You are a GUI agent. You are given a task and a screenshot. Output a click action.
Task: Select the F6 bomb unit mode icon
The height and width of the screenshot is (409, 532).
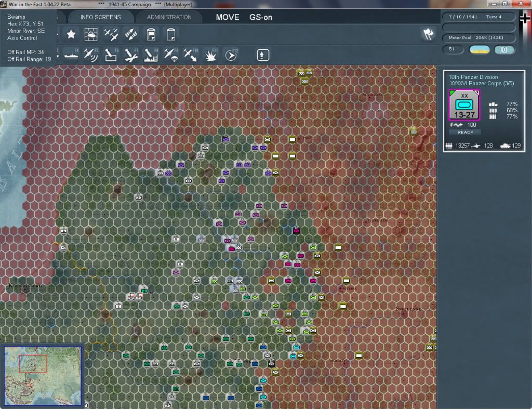point(111,55)
